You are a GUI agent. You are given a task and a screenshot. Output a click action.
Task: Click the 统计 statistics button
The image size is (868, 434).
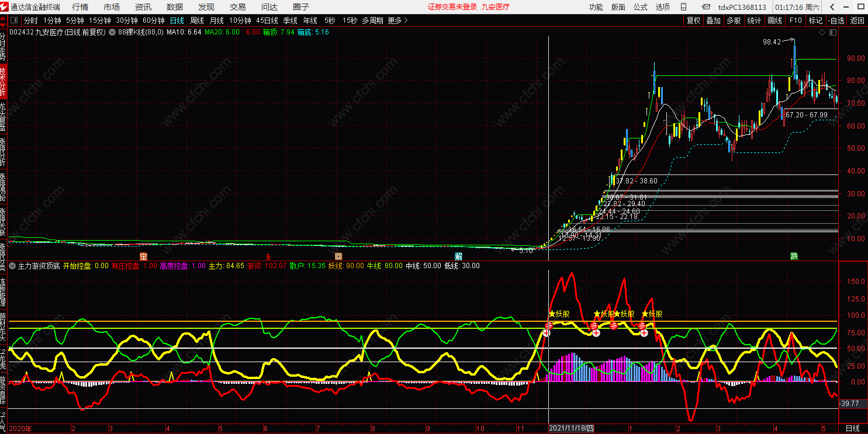tap(754, 20)
